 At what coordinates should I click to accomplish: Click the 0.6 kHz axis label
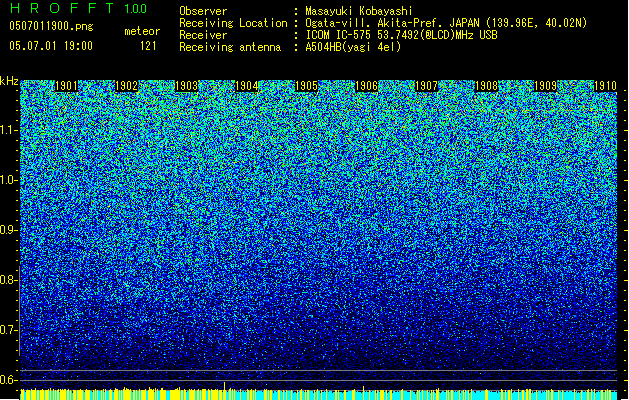tap(8, 380)
